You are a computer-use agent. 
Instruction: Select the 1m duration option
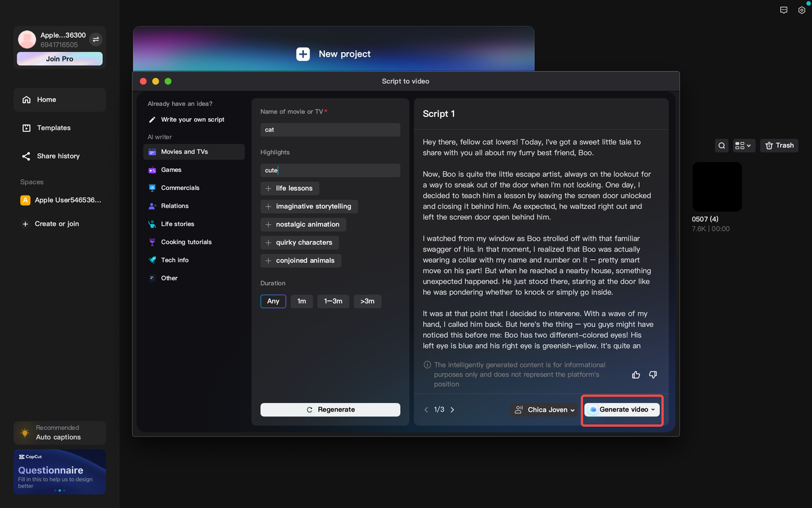click(302, 301)
